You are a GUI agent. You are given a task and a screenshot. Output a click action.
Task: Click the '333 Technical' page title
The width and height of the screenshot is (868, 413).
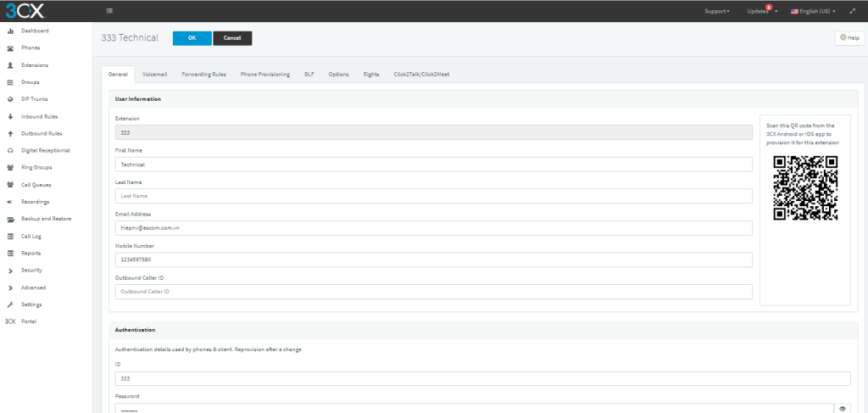(130, 38)
